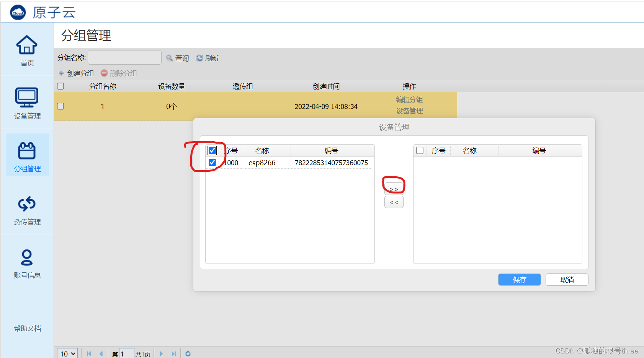644x358 pixels.
Task: Go to last page pagination icon
Action: click(174, 354)
